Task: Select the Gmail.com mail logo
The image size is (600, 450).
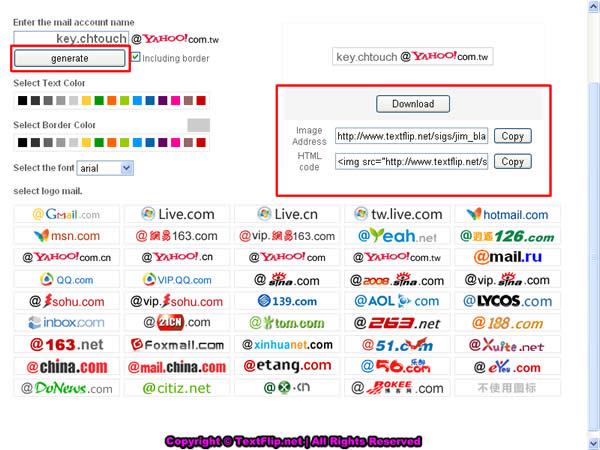Action: click(67, 214)
